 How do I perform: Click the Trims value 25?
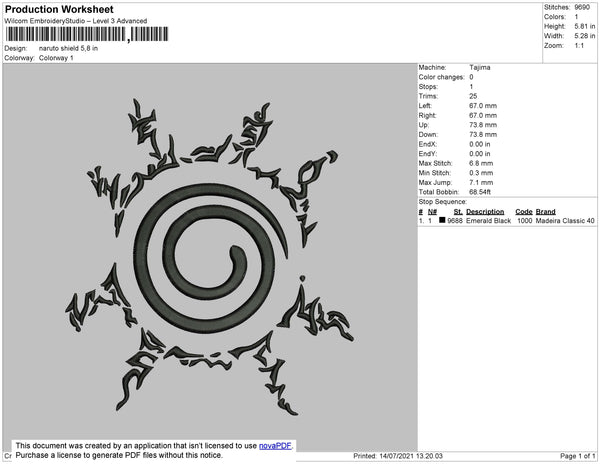(x=473, y=96)
